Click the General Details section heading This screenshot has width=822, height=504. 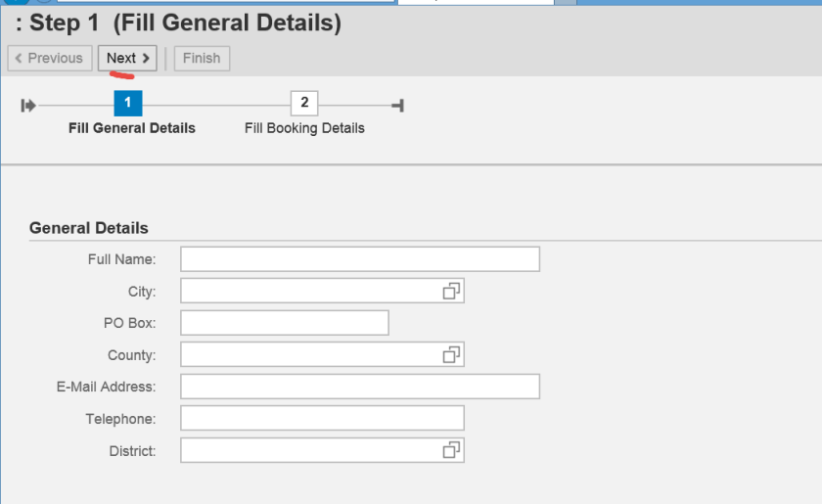[89, 228]
